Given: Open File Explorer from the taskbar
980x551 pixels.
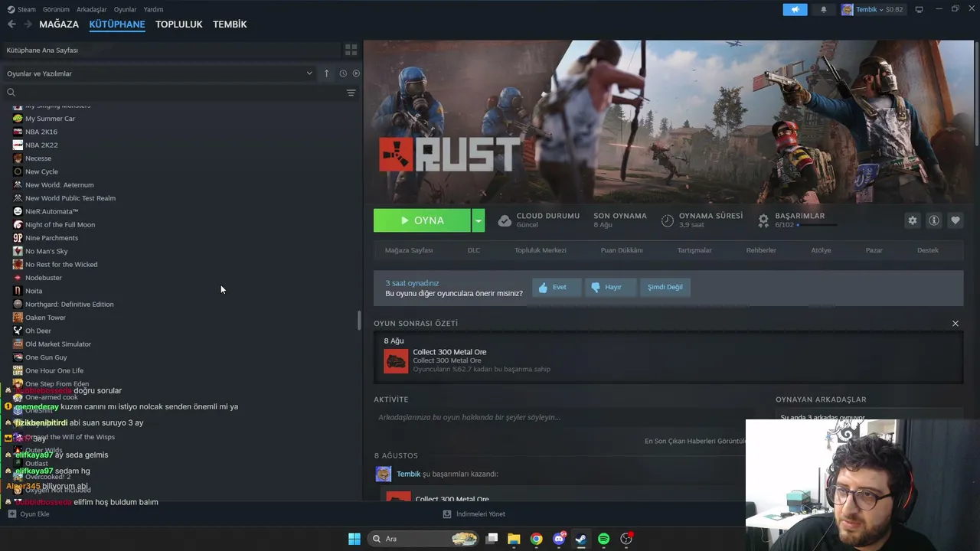Looking at the screenshot, I should [x=514, y=539].
